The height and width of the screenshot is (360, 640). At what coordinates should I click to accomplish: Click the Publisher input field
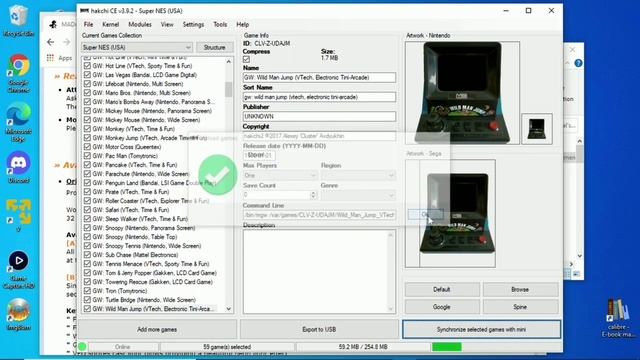[319, 117]
